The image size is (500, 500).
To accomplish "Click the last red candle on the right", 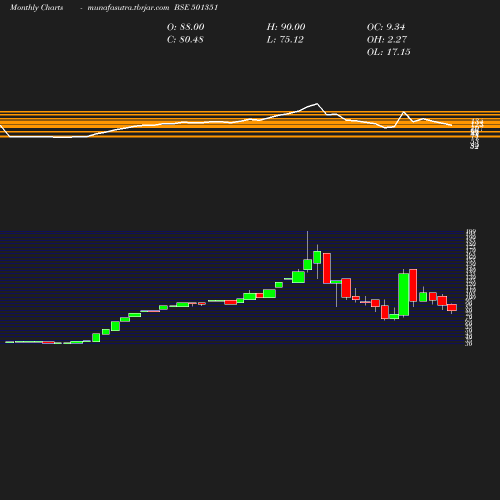I will click(x=452, y=307).
